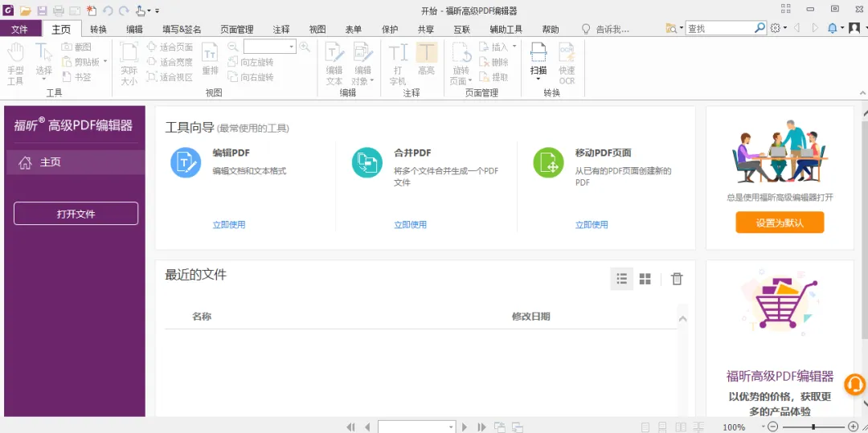Image resolution: width=868 pixels, height=433 pixels.
Task: Select the Typewriter 打字机 tool
Action: pos(398,63)
